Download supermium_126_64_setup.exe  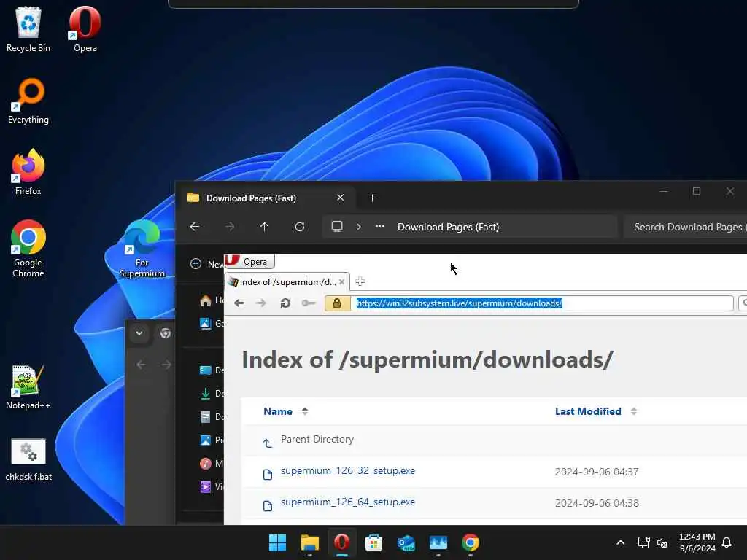click(348, 502)
